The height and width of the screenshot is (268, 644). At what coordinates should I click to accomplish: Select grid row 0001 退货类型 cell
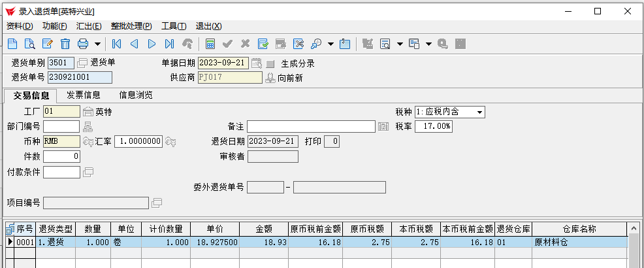[x=56, y=242]
